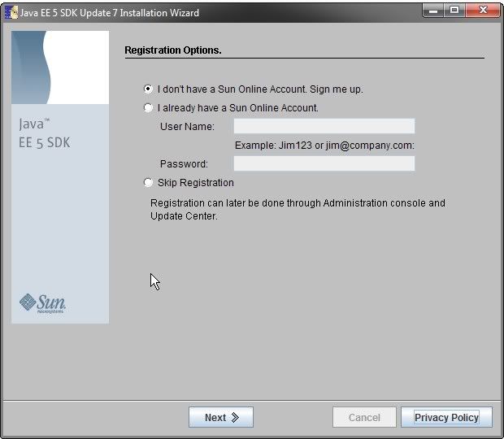
Task: Click the wave graphic atop the sidebar
Action: click(59, 67)
